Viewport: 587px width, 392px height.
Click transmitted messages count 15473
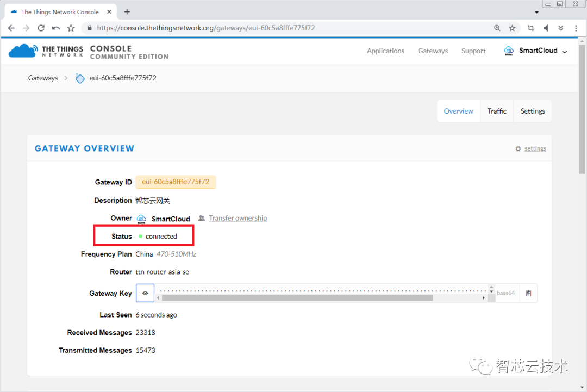[145, 351]
